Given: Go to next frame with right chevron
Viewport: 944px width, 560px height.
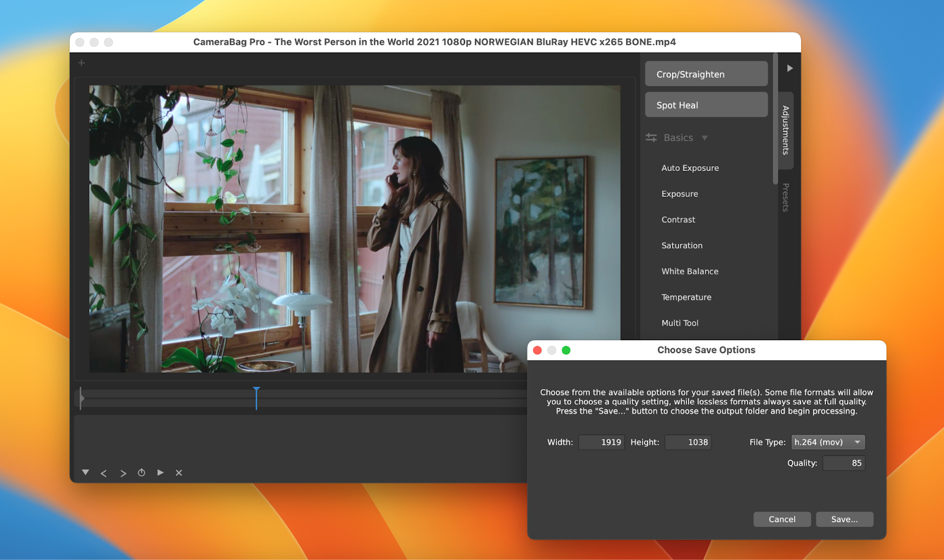Looking at the screenshot, I should click(123, 473).
